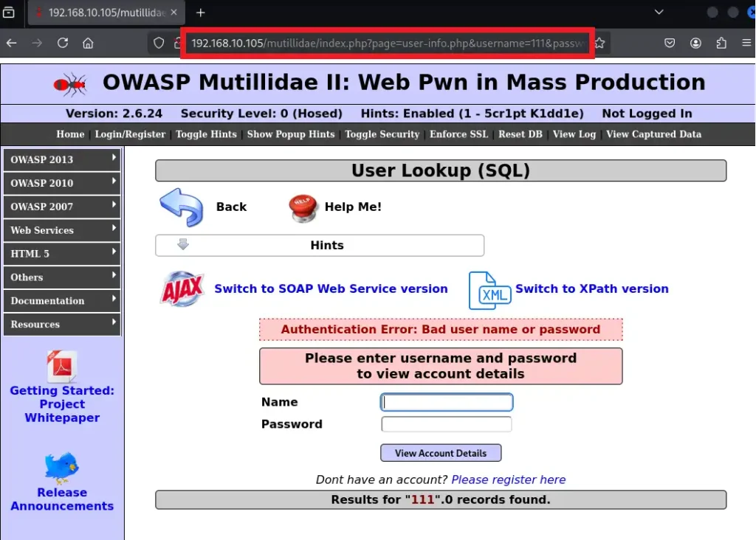Switch to SOAP Web Service version
Image resolution: width=756 pixels, height=540 pixels.
[331, 288]
